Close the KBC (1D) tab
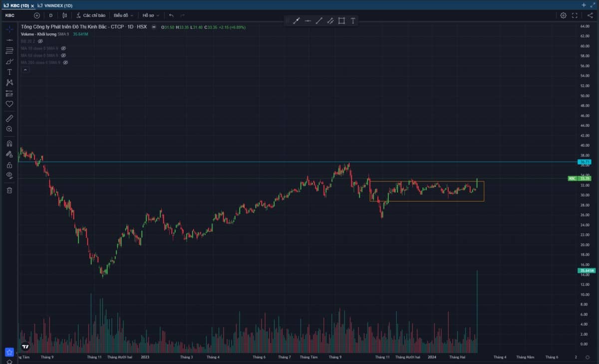The height and width of the screenshot is (364, 599). (x=32, y=5)
